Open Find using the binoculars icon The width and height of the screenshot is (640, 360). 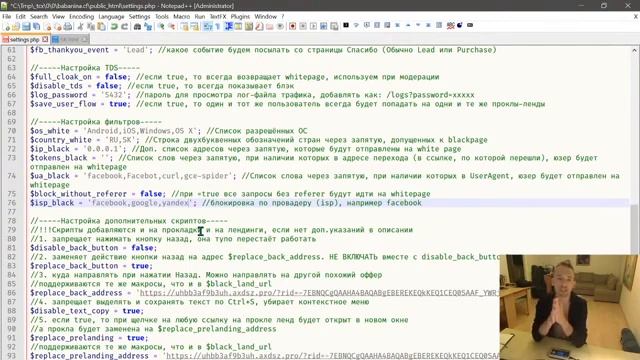coord(137,26)
